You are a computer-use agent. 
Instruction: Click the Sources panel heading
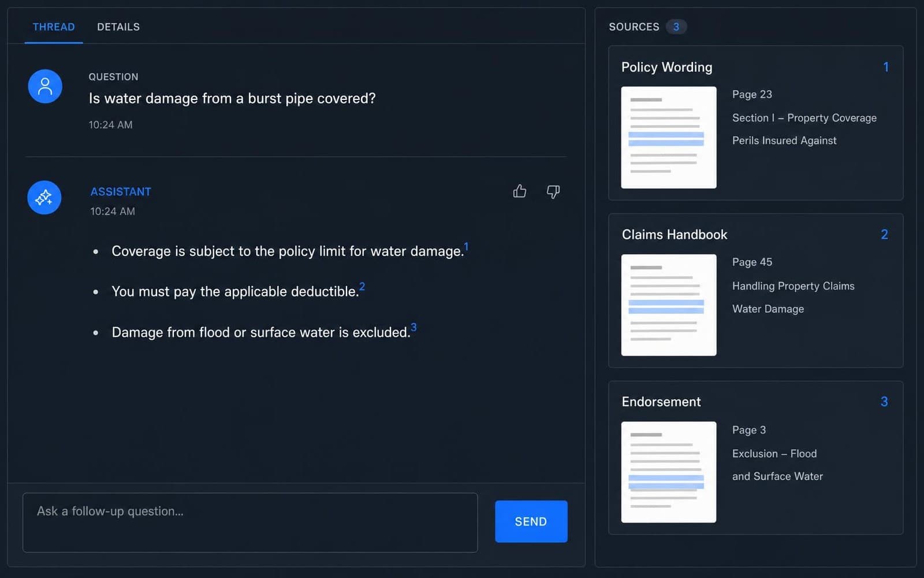[634, 27]
